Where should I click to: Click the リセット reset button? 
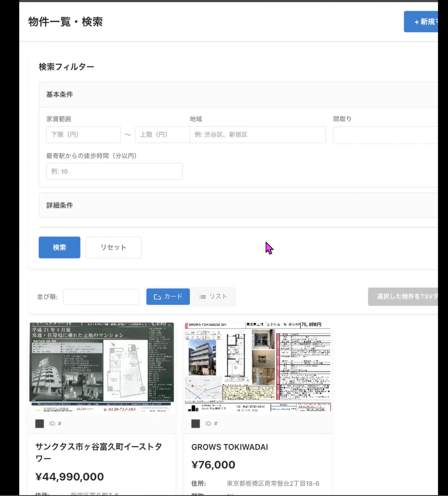[x=113, y=247]
